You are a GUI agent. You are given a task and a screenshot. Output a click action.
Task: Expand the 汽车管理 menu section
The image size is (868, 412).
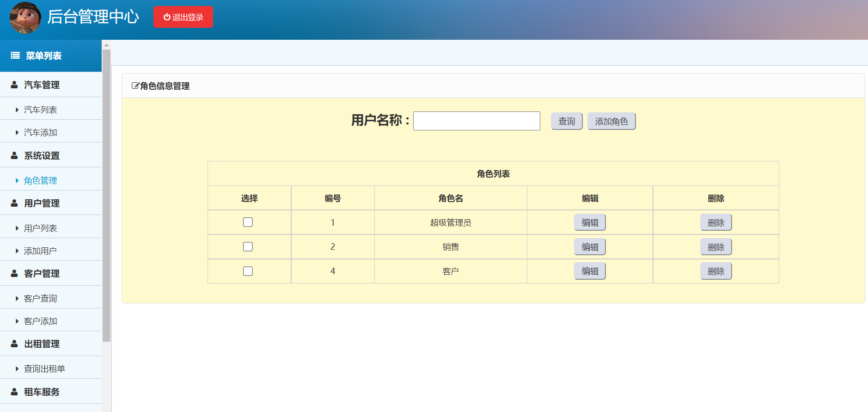click(x=51, y=85)
